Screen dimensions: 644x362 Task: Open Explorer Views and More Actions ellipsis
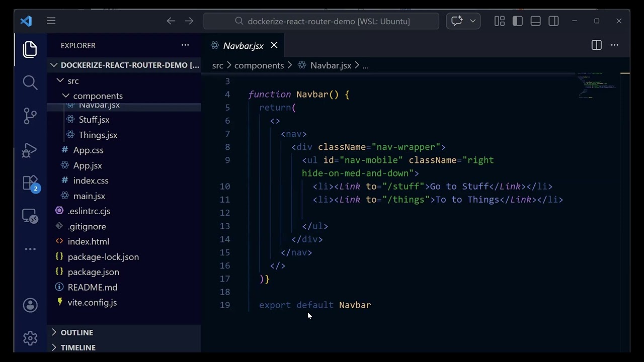click(185, 45)
